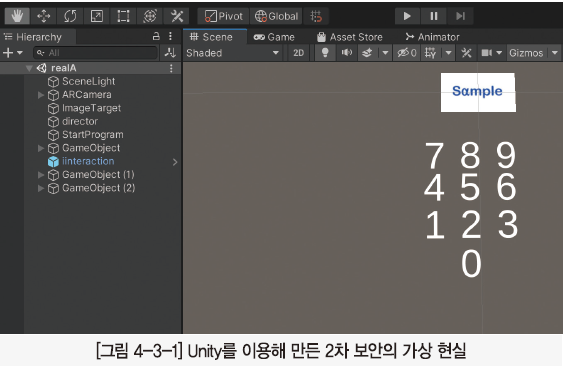Open the Animator tab
The image size is (566, 368).
[432, 37]
